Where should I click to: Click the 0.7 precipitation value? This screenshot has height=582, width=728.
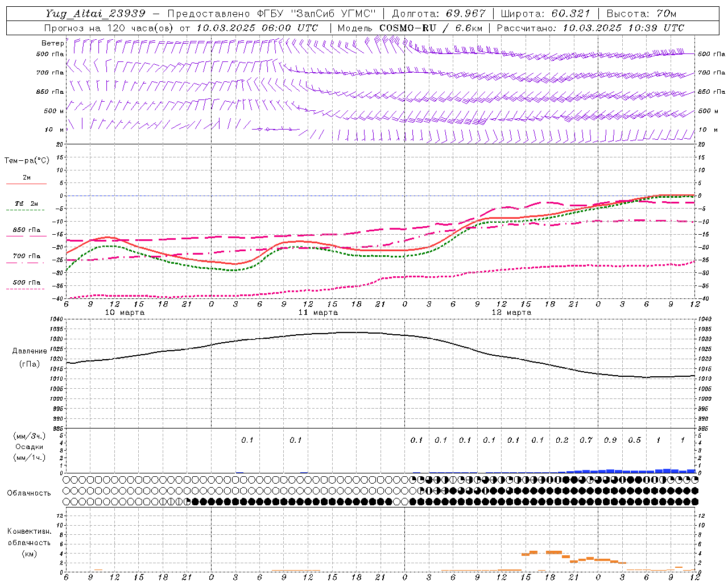click(x=586, y=440)
